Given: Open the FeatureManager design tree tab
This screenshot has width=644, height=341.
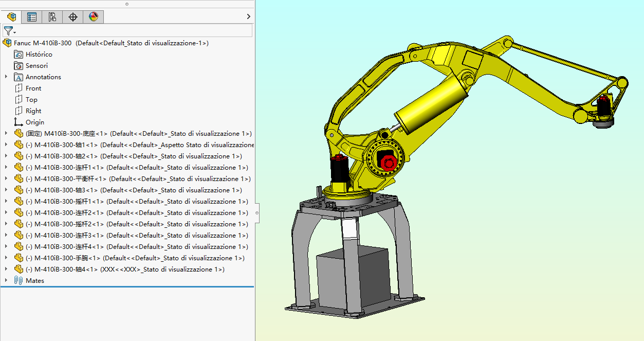Looking at the screenshot, I should (x=11, y=16).
